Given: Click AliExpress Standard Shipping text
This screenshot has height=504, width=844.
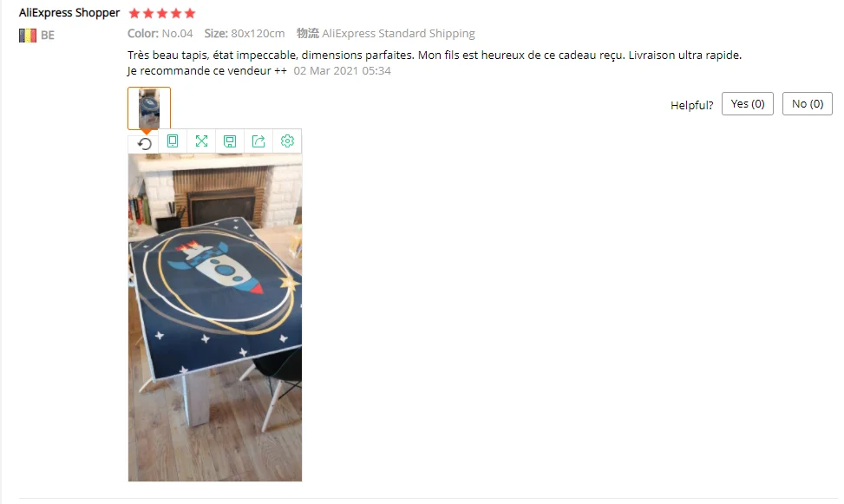Looking at the screenshot, I should 398,33.
